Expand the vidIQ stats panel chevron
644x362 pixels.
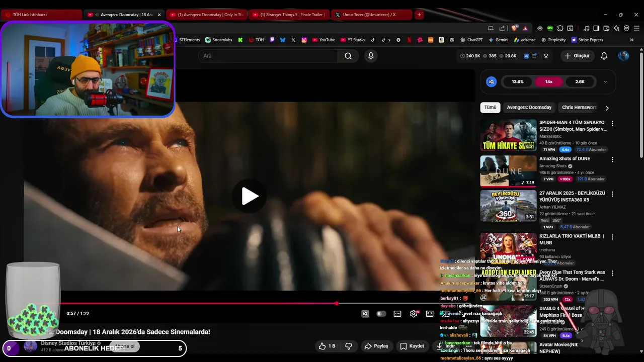[605, 81]
